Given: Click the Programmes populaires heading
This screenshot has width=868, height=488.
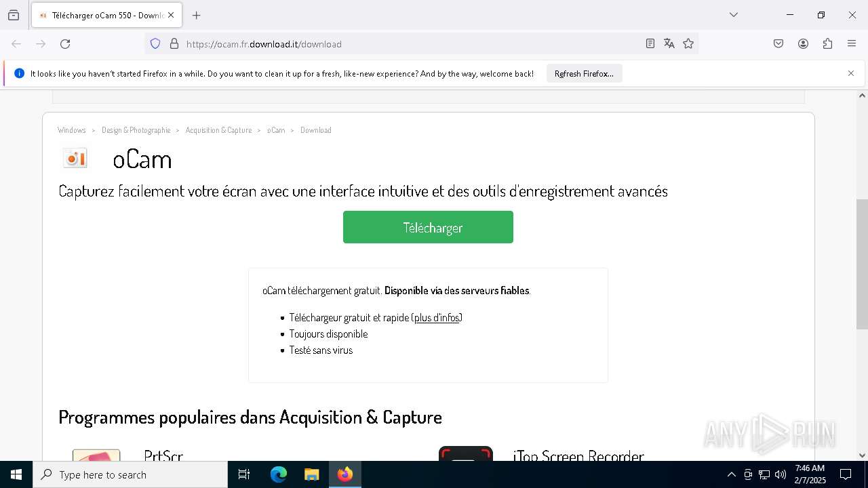Looking at the screenshot, I should (250, 417).
